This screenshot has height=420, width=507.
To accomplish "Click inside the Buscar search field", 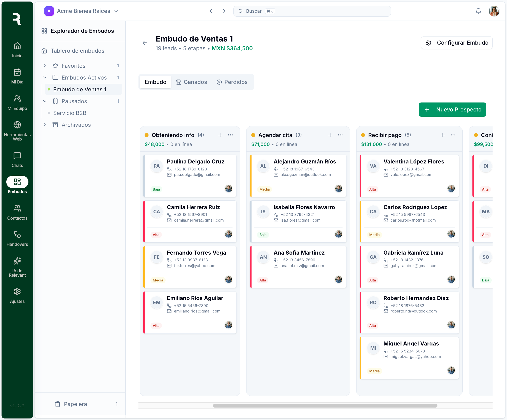I will (x=311, y=11).
